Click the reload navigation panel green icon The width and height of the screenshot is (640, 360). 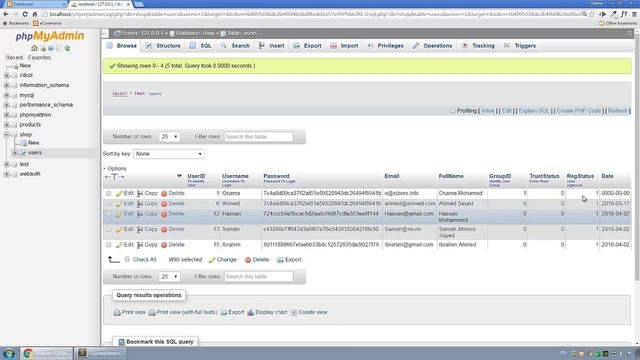tap(67, 48)
